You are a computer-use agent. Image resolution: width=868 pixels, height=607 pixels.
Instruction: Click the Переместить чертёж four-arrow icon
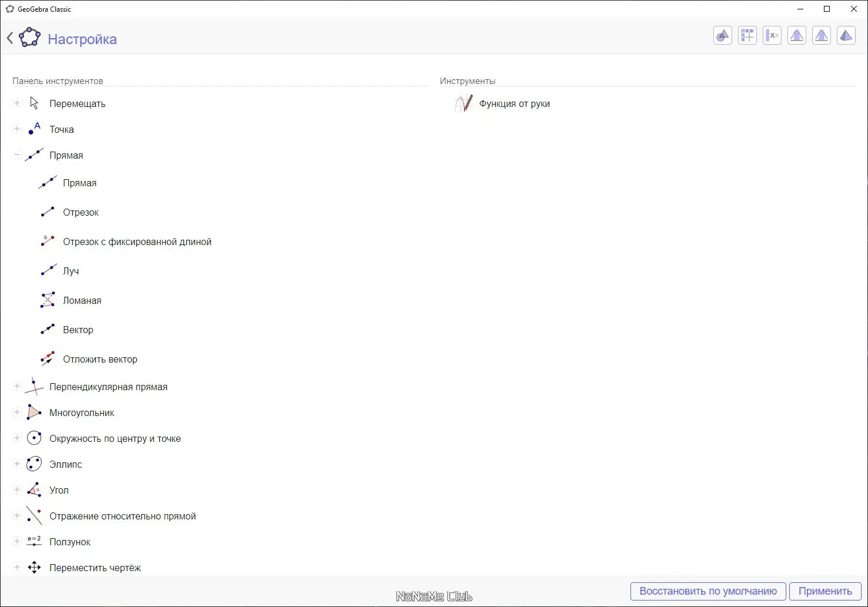(x=34, y=568)
